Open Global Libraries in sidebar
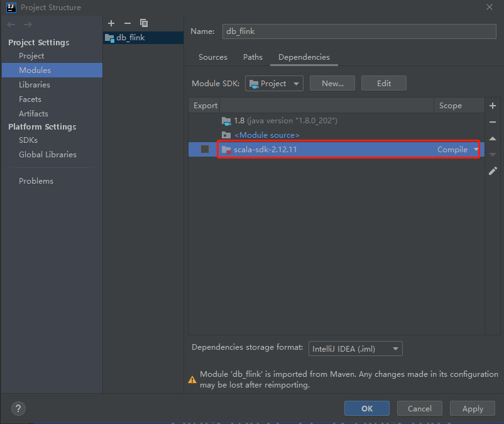This screenshot has height=424, width=504. coord(48,155)
